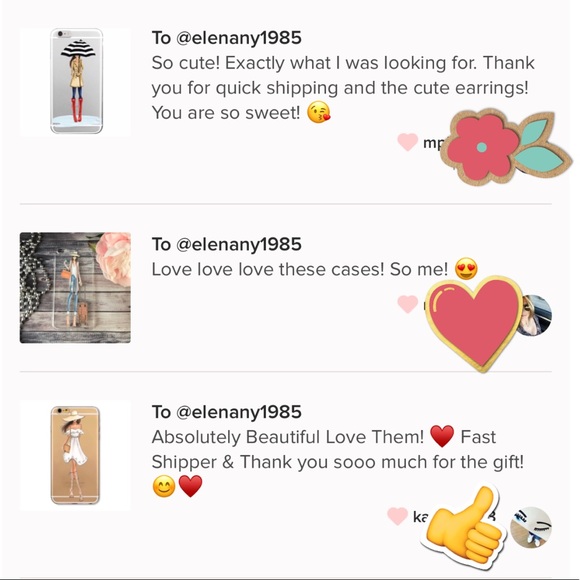Image resolution: width=580 pixels, height=580 pixels.
Task: Open the white dress phone case thumbnail
Action: [75, 455]
